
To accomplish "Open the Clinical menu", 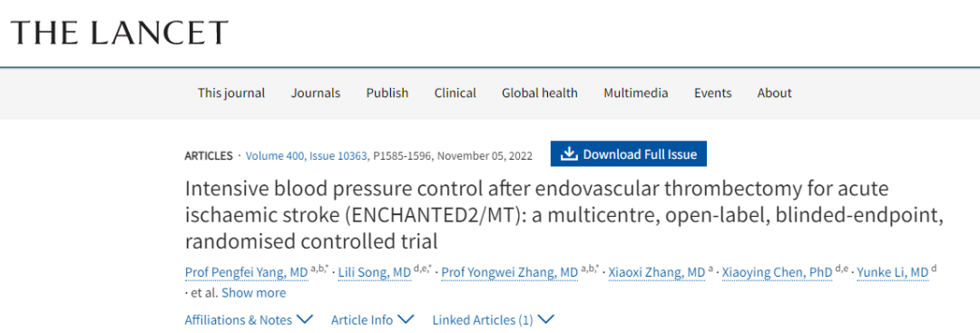I will pos(455,93).
